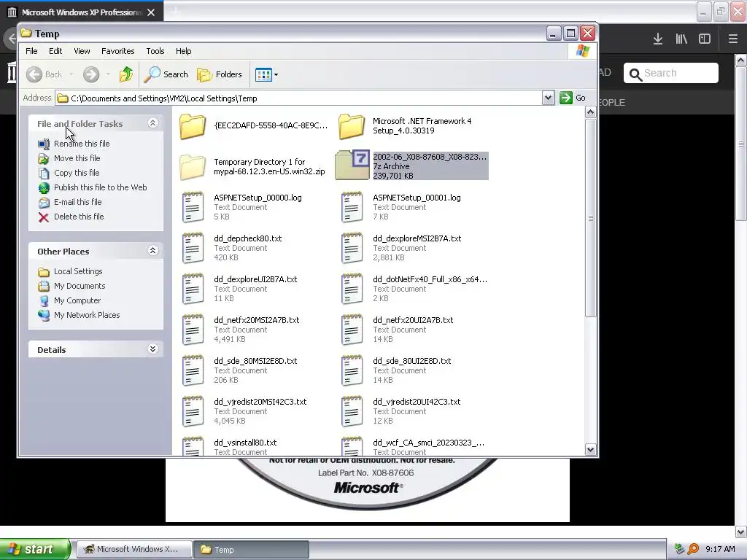Select dd_netfx20UI2A7B.txt file icon
The width and height of the screenshot is (747, 560).
pos(352,330)
